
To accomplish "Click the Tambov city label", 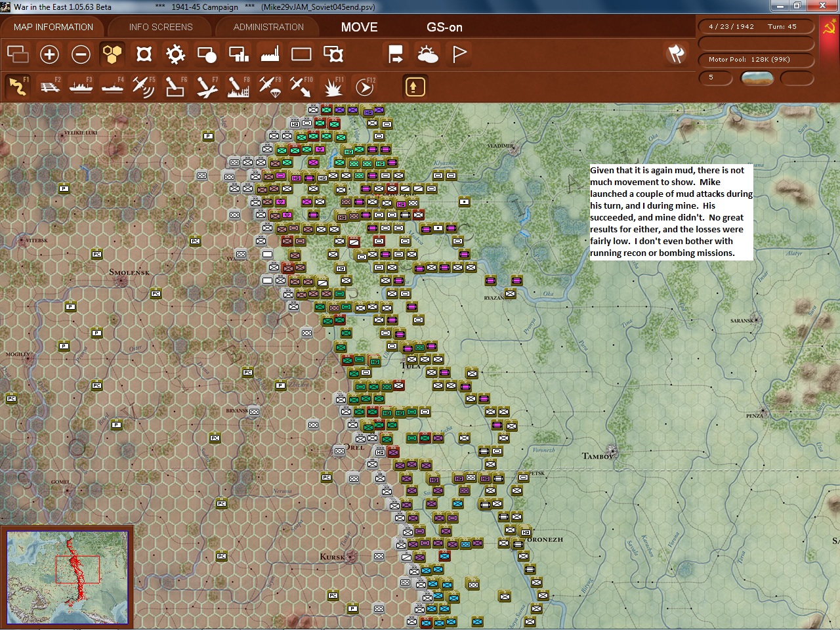I will pyautogui.click(x=598, y=456).
